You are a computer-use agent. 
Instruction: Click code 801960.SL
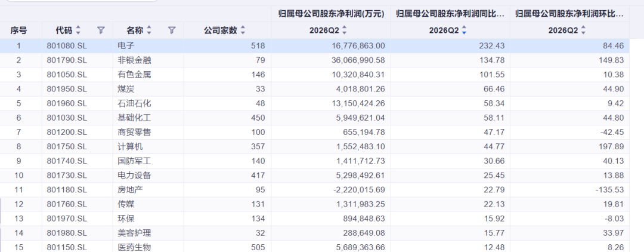click(67, 103)
